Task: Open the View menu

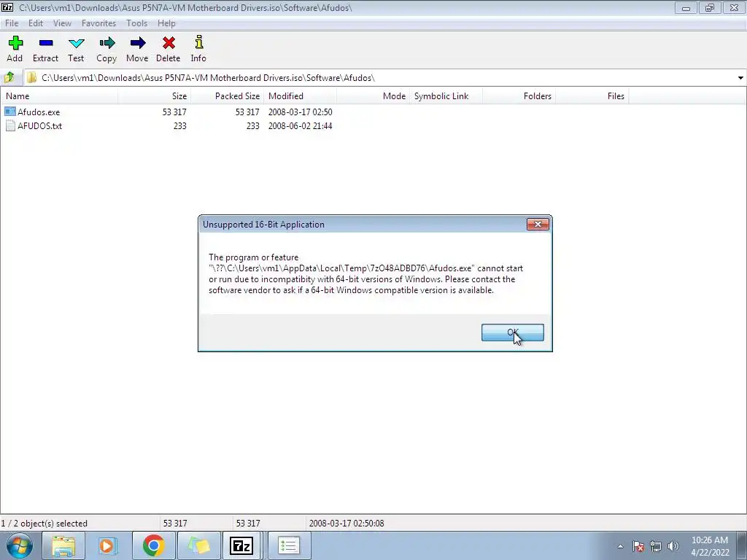Action: (x=62, y=23)
